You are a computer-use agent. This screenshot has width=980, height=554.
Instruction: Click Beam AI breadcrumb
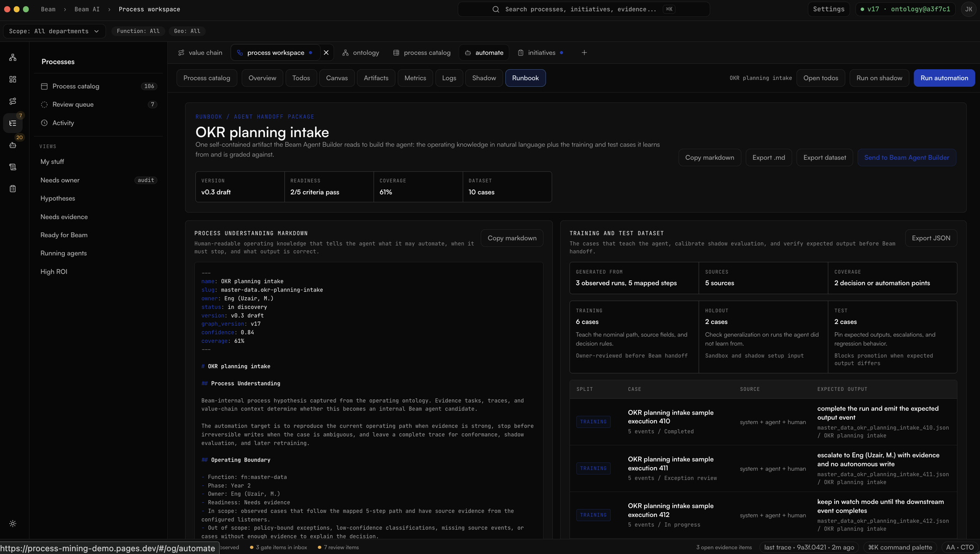click(87, 9)
